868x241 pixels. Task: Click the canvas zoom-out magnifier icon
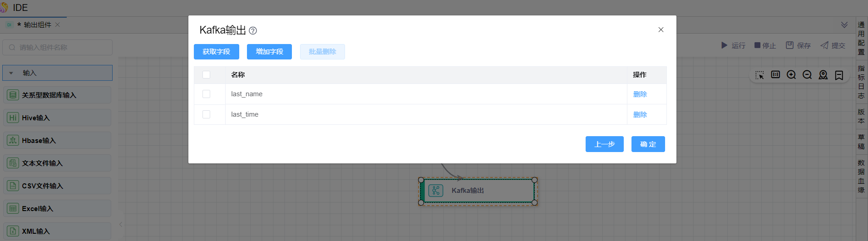tap(807, 75)
